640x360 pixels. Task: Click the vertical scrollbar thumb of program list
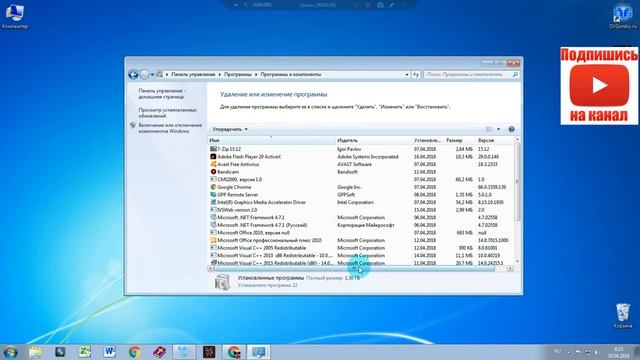pos(517,182)
